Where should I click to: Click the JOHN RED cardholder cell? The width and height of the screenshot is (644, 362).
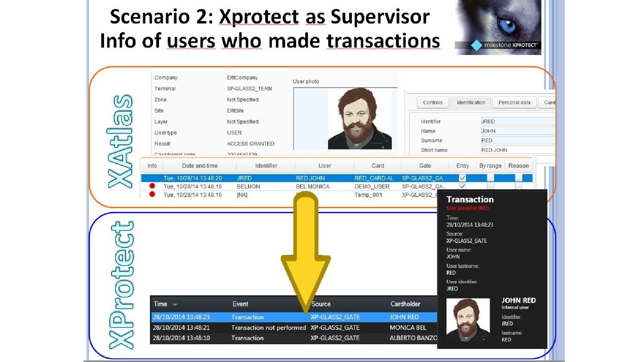coord(404,317)
